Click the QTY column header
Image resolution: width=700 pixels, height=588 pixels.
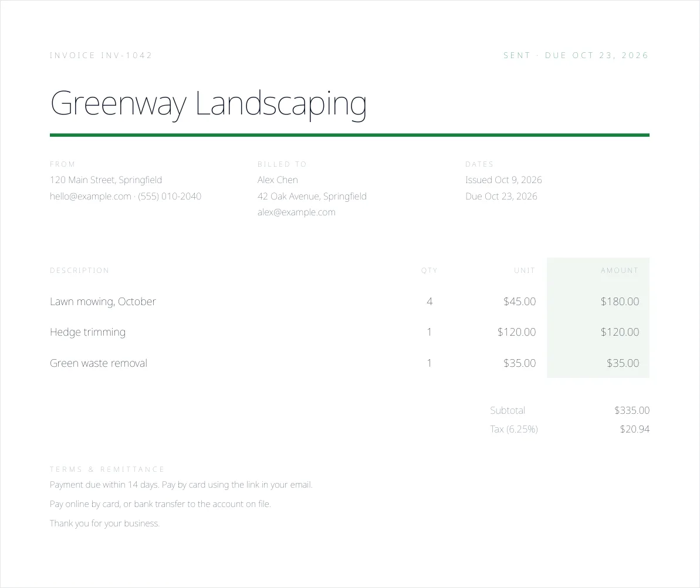tap(430, 271)
